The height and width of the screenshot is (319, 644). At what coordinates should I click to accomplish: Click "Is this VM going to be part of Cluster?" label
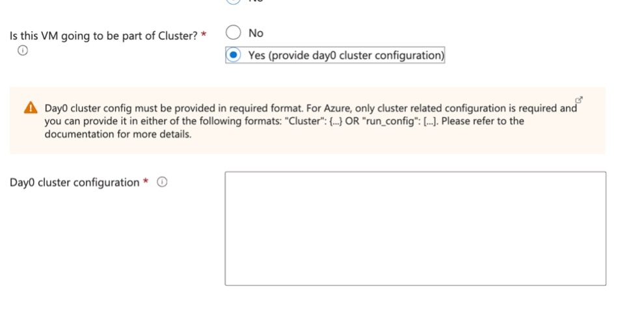point(103,36)
